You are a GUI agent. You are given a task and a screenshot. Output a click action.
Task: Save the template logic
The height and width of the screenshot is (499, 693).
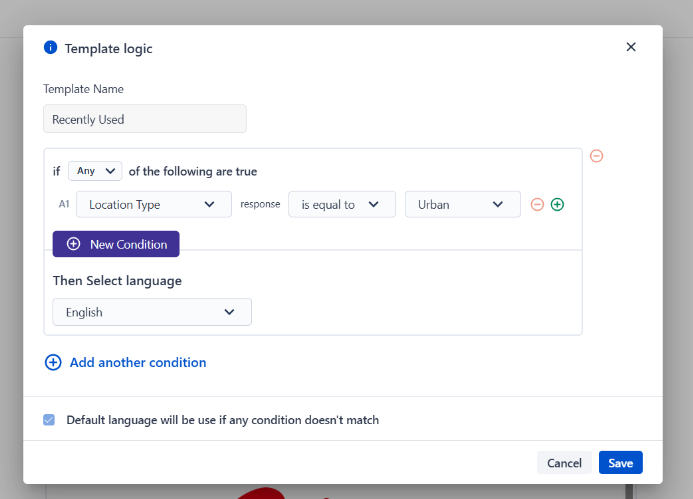(x=620, y=463)
